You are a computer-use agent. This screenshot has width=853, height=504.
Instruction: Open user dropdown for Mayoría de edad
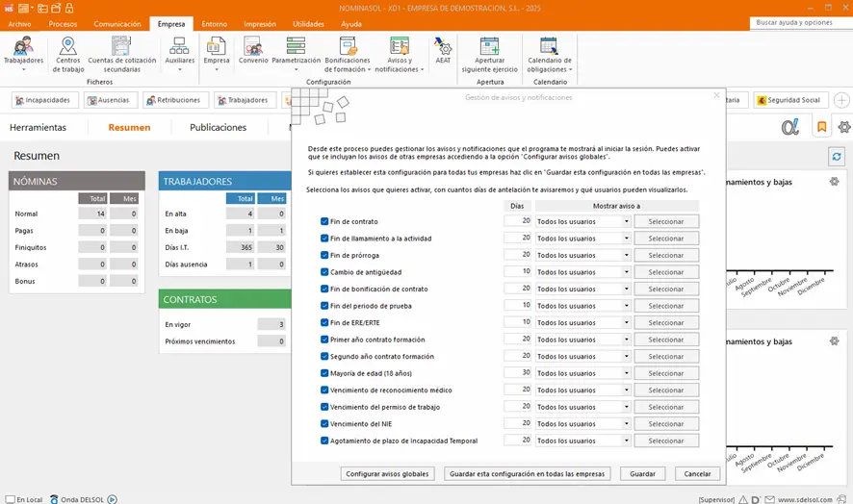tap(626, 373)
